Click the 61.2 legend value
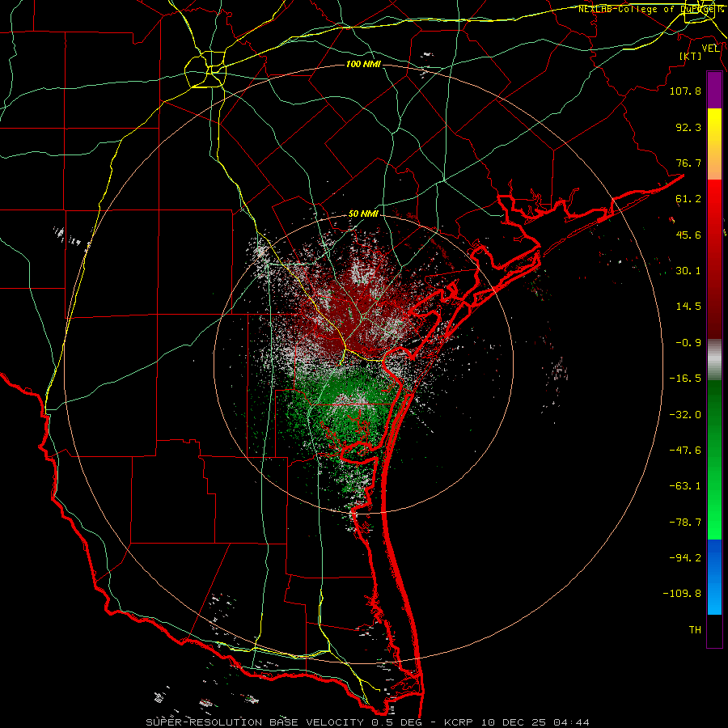 click(688, 199)
